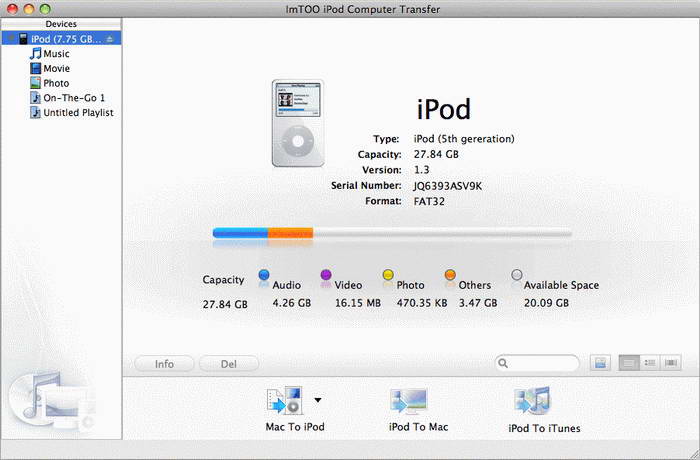Click the yellow minimize window button
Viewport: 700px width, 460px height.
[29, 9]
